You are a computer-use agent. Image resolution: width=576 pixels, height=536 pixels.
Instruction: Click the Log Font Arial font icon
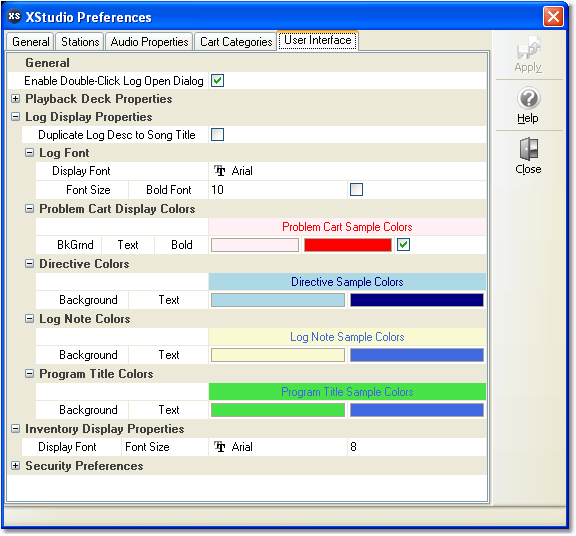(220, 171)
